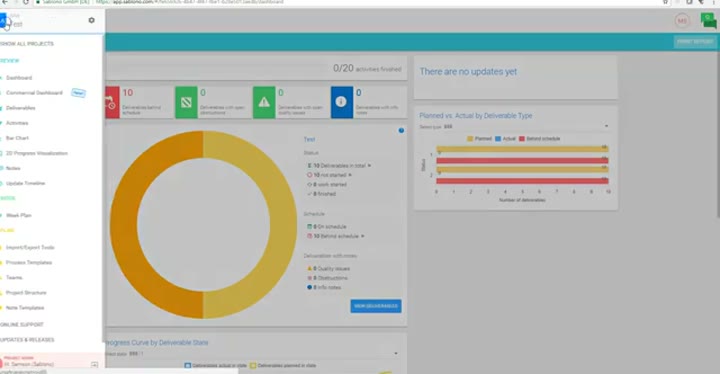
Task: Open project settings gear in sidebar
Action: point(91,20)
